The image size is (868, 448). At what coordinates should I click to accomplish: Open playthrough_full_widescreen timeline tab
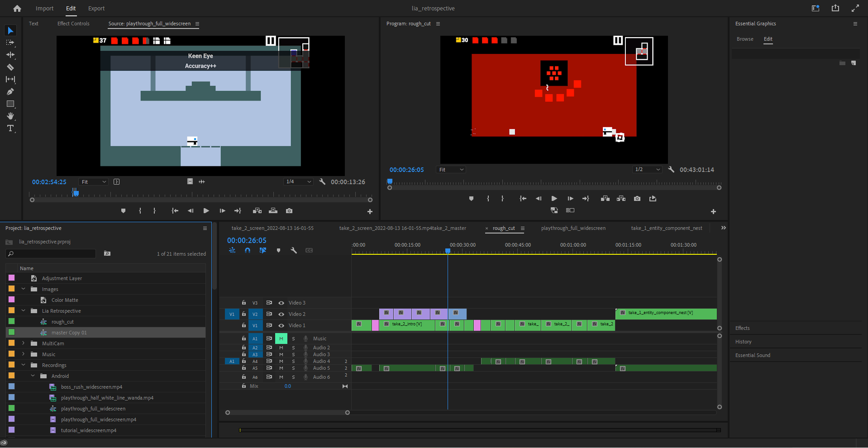tap(573, 228)
